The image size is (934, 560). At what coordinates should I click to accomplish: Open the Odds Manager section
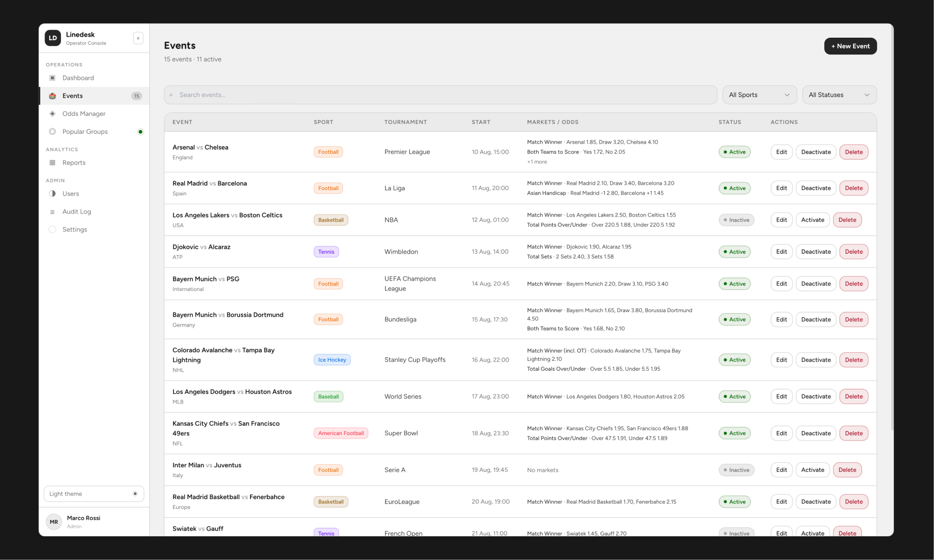[x=94, y=113]
